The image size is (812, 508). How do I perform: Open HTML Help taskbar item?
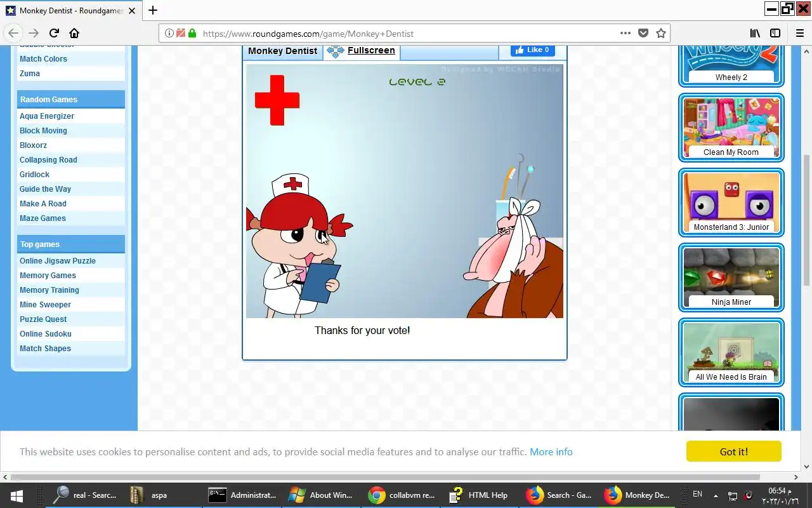point(478,495)
